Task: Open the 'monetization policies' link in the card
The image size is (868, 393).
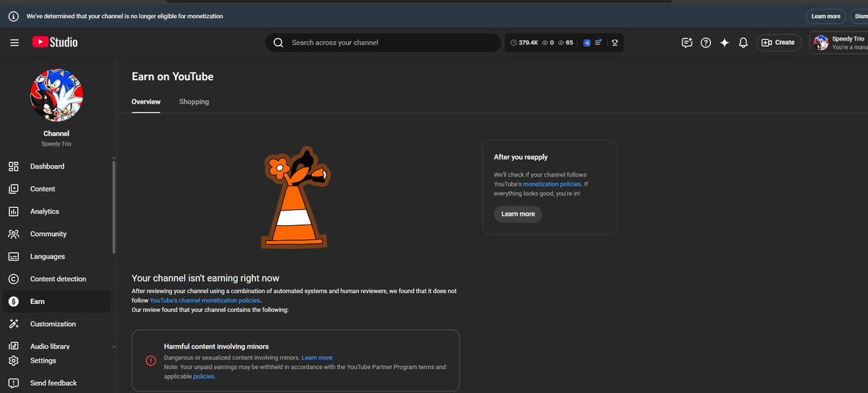Action: point(552,185)
